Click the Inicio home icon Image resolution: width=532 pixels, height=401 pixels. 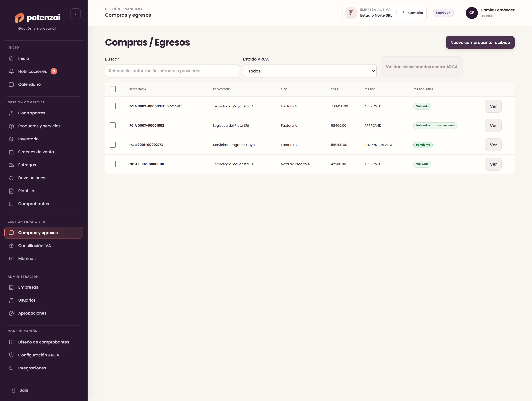[x=11, y=59]
